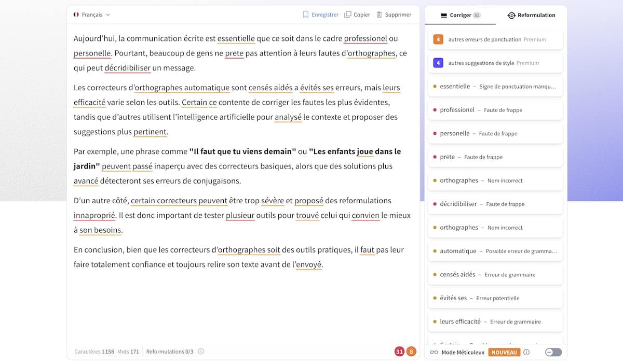Click the Enregistrer bookmark icon

tap(306, 15)
